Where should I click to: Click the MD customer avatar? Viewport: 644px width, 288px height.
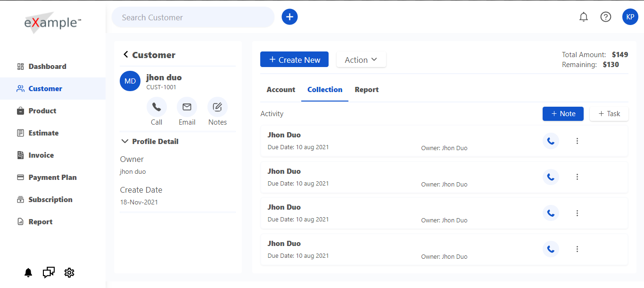tap(130, 81)
